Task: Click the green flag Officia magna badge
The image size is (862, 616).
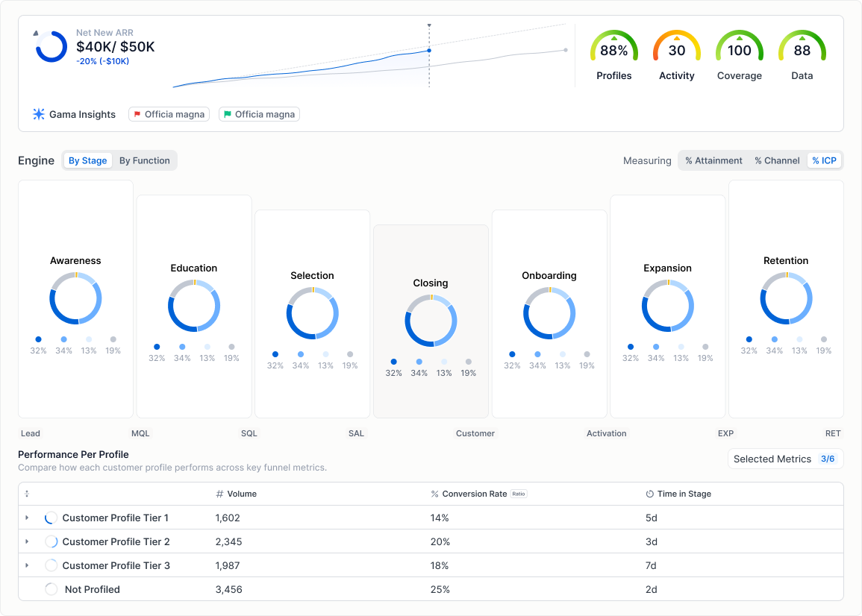Action: [259, 114]
